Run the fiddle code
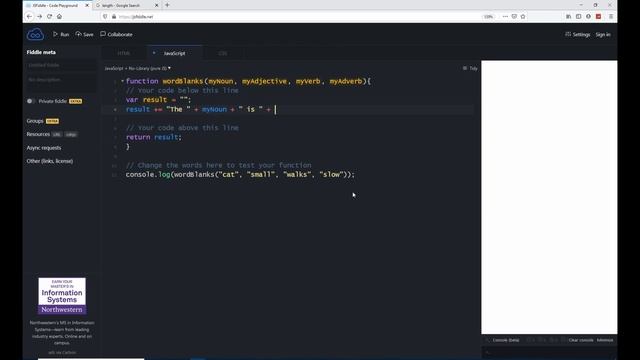The image size is (640, 360). pyautogui.click(x=61, y=34)
